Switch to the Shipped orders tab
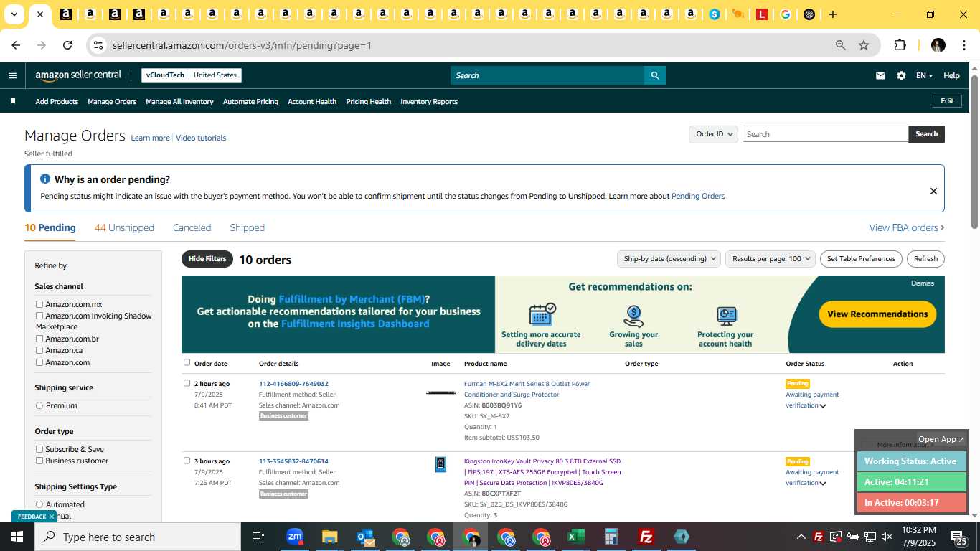The height and width of the screenshot is (551, 980). point(247,227)
